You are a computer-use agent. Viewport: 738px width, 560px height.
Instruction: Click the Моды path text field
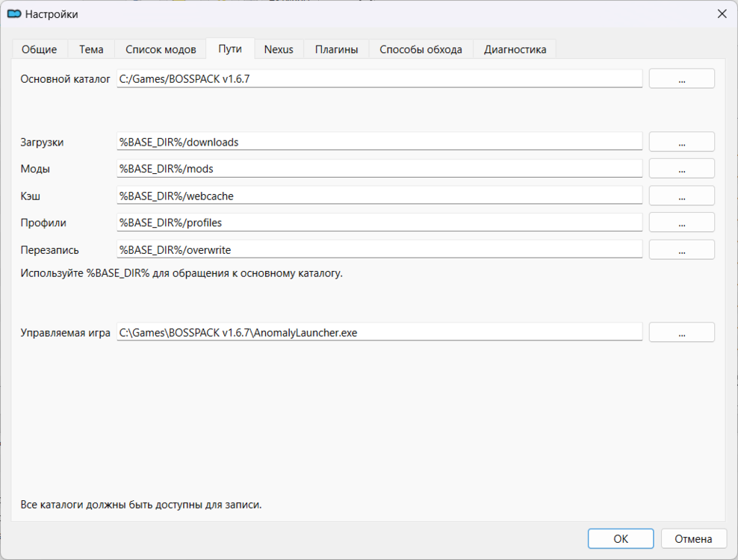click(379, 169)
